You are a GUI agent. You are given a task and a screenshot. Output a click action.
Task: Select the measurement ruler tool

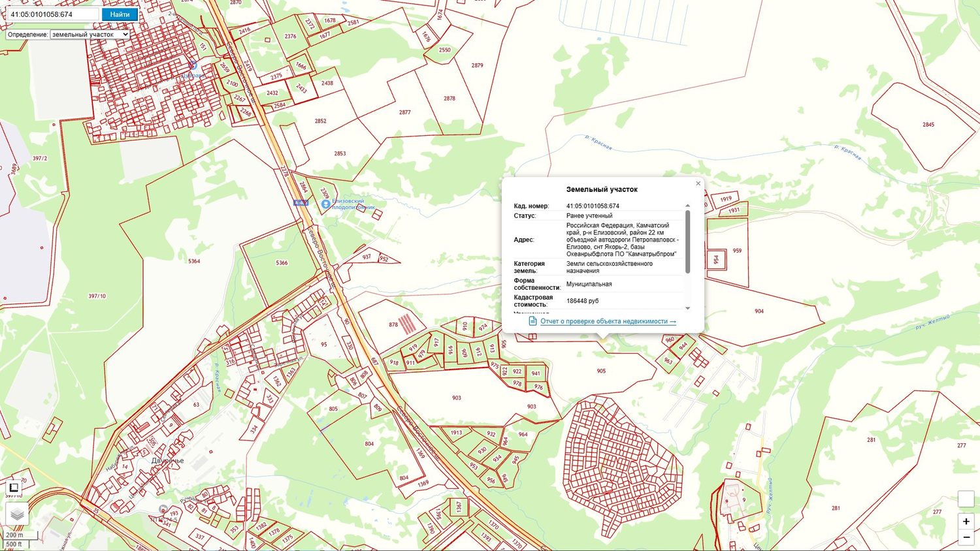coord(13,488)
